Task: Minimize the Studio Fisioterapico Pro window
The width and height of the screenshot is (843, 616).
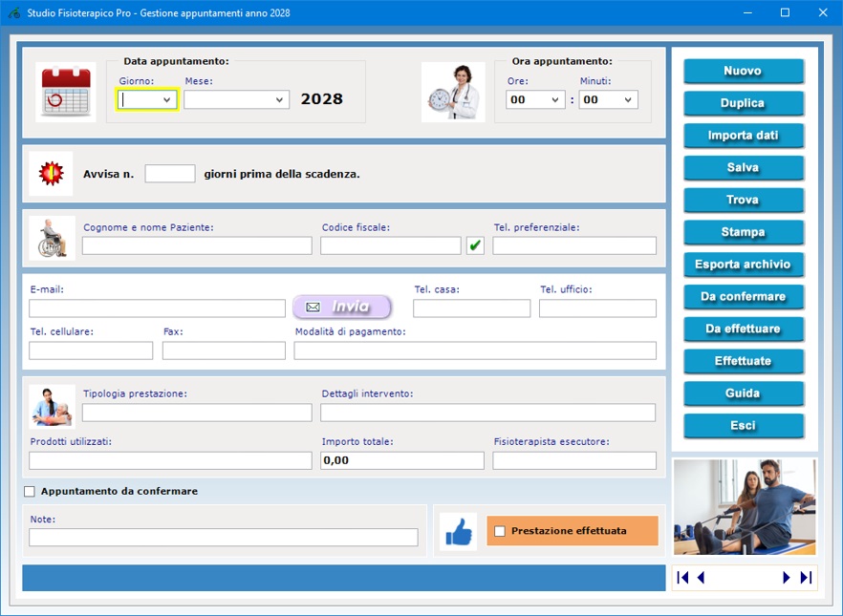Action: [x=747, y=12]
